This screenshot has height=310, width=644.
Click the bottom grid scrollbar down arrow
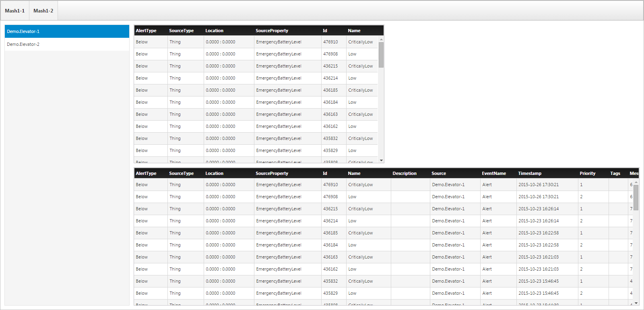point(636,303)
